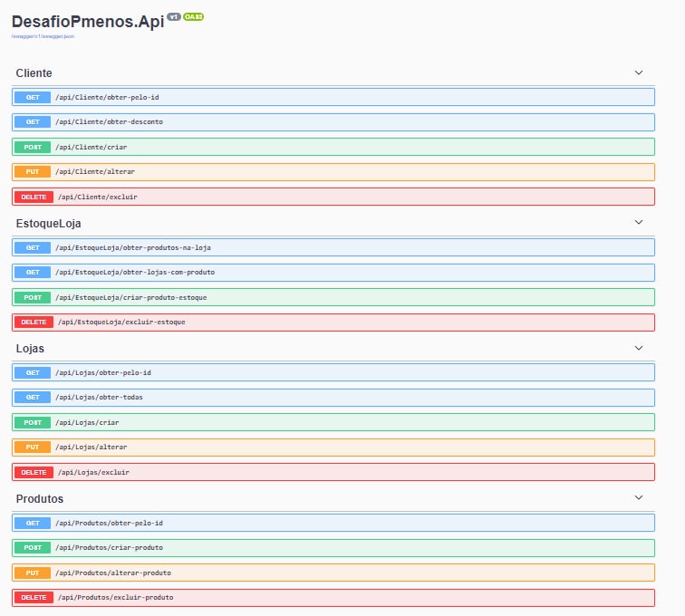Click the POST badge for criar-produto

[x=33, y=548]
